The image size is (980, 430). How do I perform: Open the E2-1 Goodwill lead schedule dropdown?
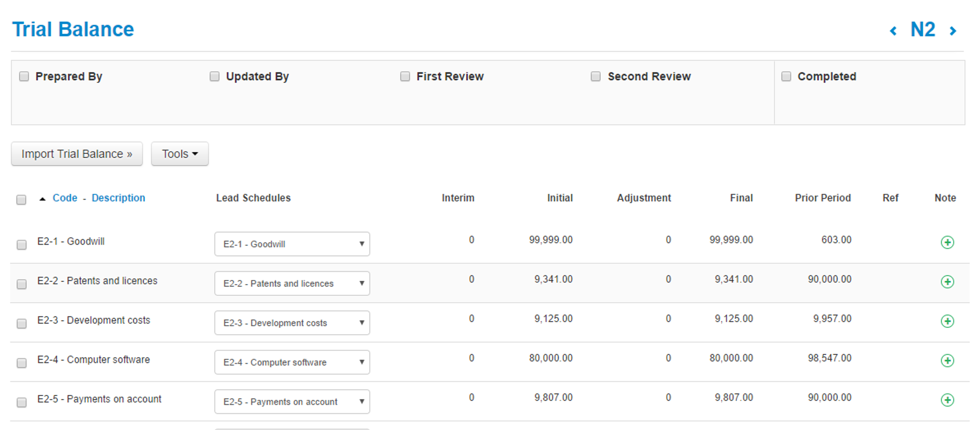(292, 244)
